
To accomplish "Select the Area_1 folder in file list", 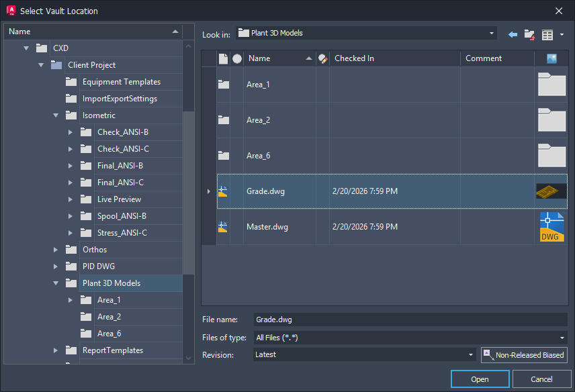I will 392,85.
